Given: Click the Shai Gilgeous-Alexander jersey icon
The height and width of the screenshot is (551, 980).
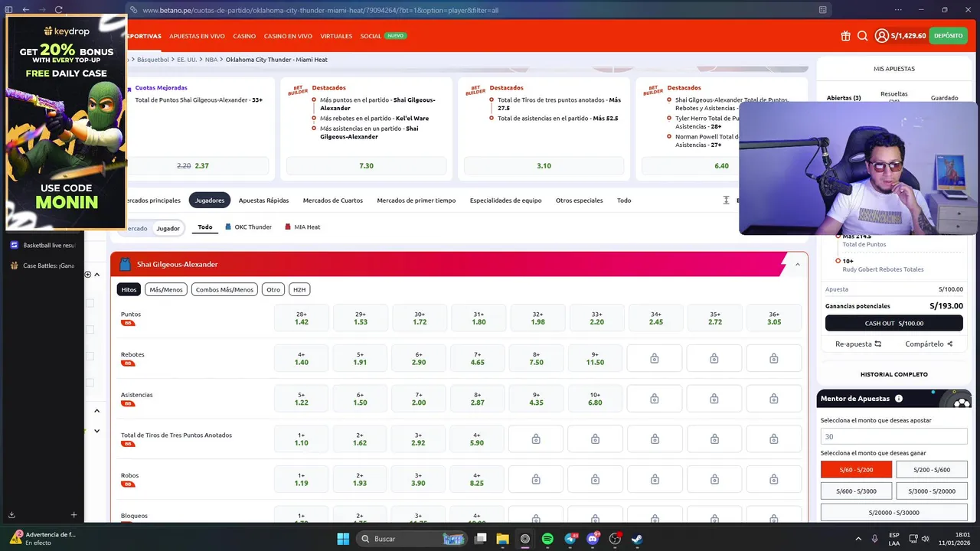Looking at the screenshot, I should point(125,264).
